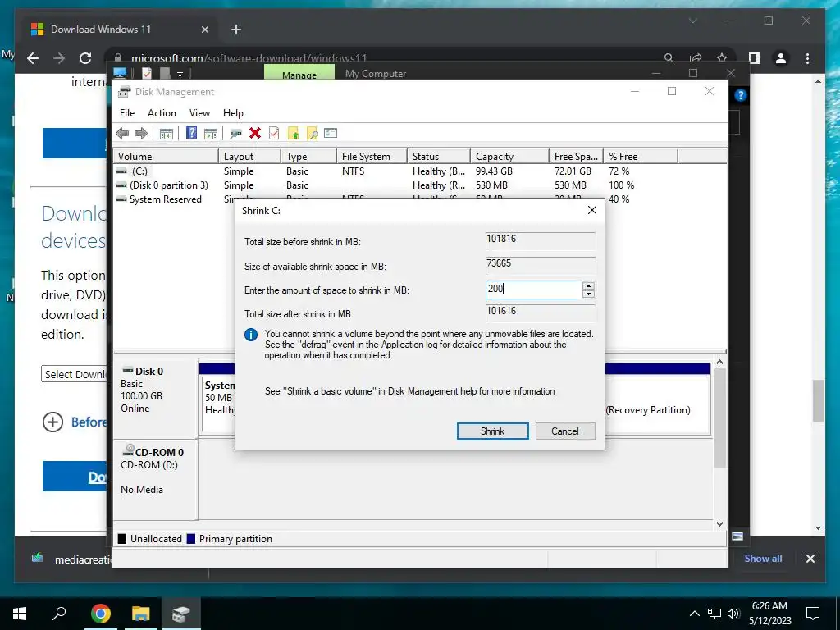
Task: Toggle the Show/Hide Console Tree toolbar icon
Action: (x=167, y=134)
